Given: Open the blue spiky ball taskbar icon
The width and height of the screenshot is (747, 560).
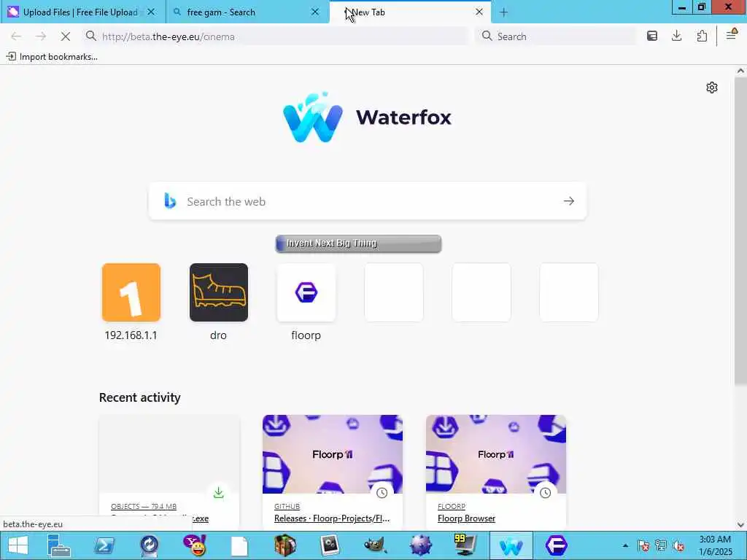Looking at the screenshot, I should click(420, 545).
